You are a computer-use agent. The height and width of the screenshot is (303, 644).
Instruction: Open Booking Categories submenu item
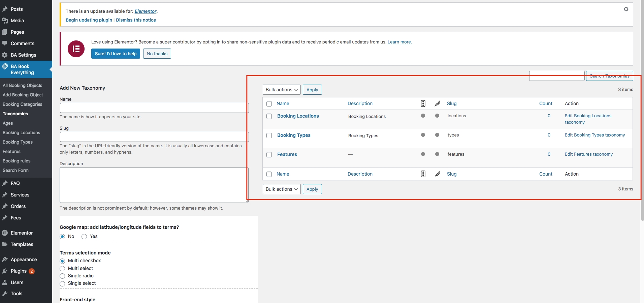pyautogui.click(x=23, y=104)
